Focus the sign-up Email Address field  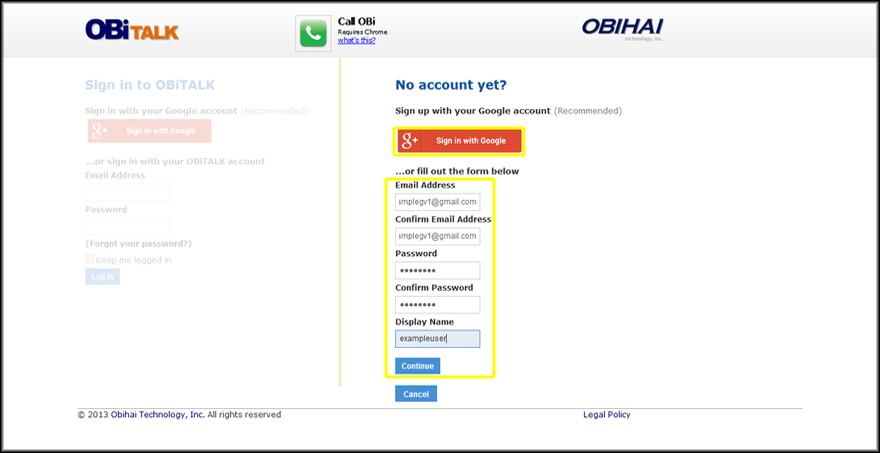click(438, 202)
